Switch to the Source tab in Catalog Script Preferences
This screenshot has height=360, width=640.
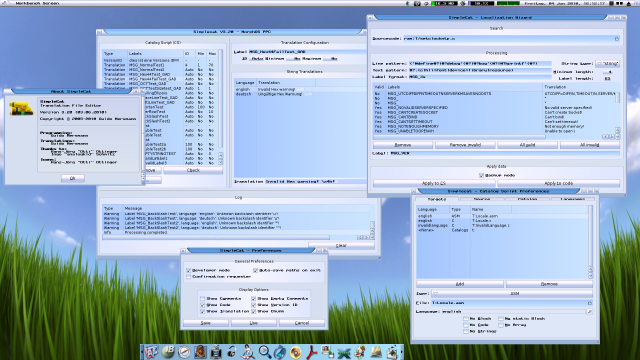coord(482,199)
